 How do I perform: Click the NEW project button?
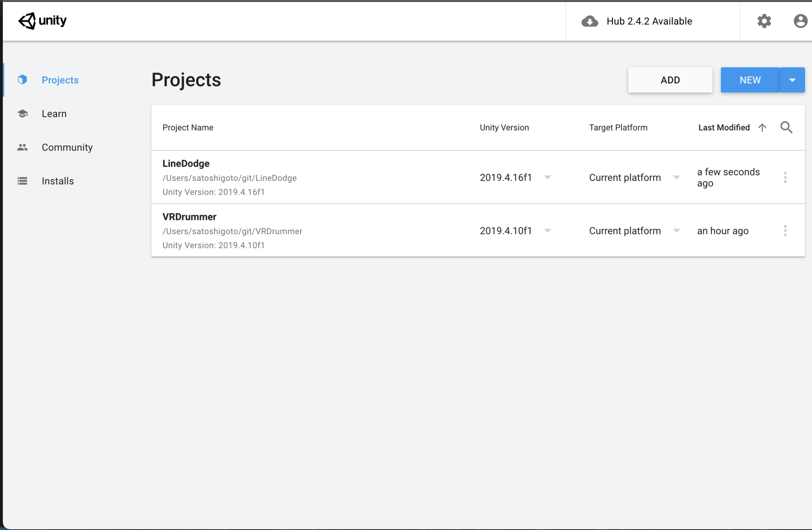point(750,80)
